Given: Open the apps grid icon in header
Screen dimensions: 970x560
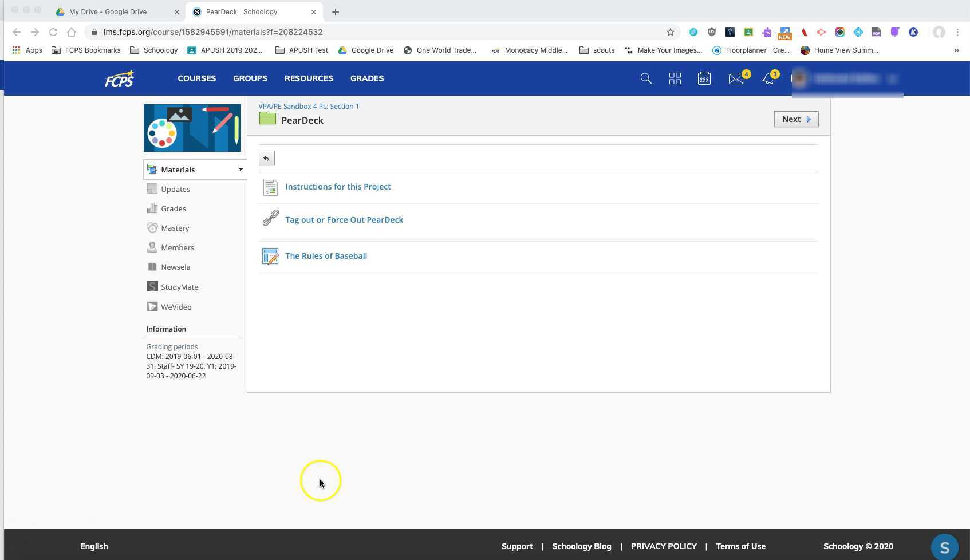Looking at the screenshot, I should (675, 78).
